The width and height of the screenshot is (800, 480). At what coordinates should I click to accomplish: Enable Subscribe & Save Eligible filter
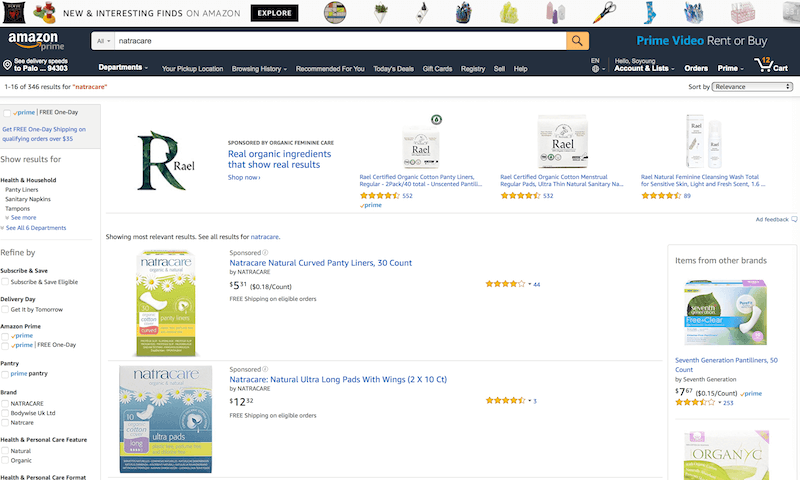pos(5,282)
